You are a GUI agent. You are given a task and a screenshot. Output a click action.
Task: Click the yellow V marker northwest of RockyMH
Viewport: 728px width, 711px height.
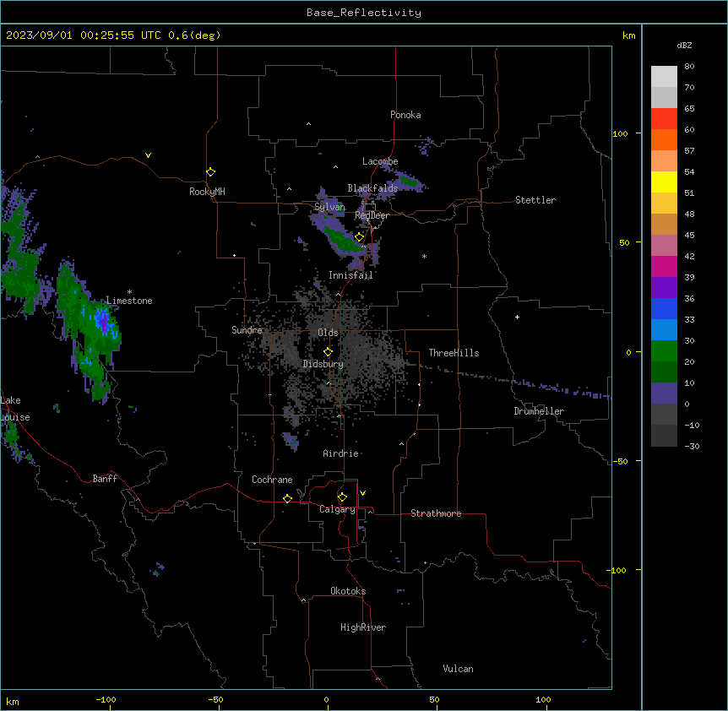148,155
